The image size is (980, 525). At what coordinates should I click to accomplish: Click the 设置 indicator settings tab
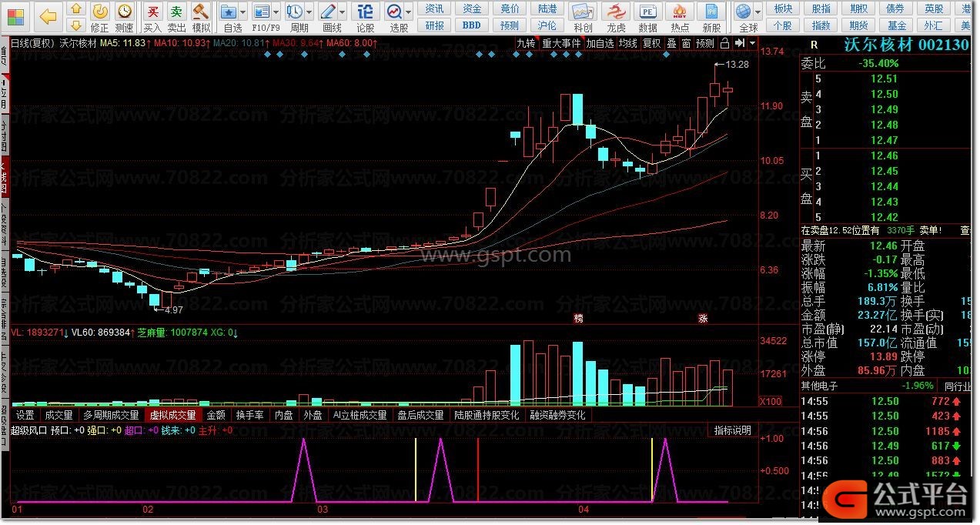coord(25,415)
